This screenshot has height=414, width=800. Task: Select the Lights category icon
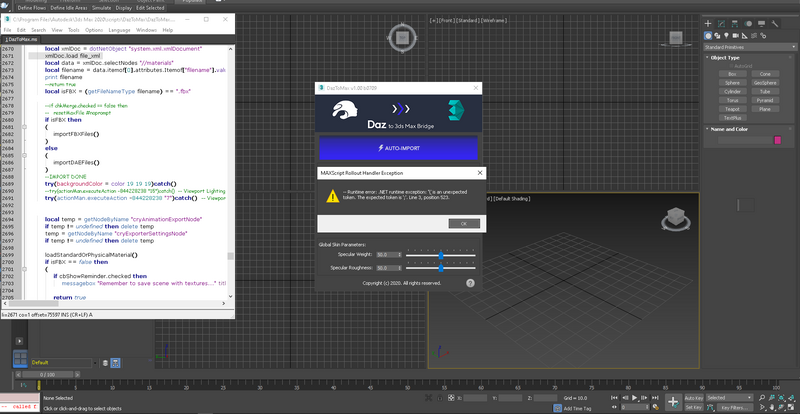[x=727, y=36]
